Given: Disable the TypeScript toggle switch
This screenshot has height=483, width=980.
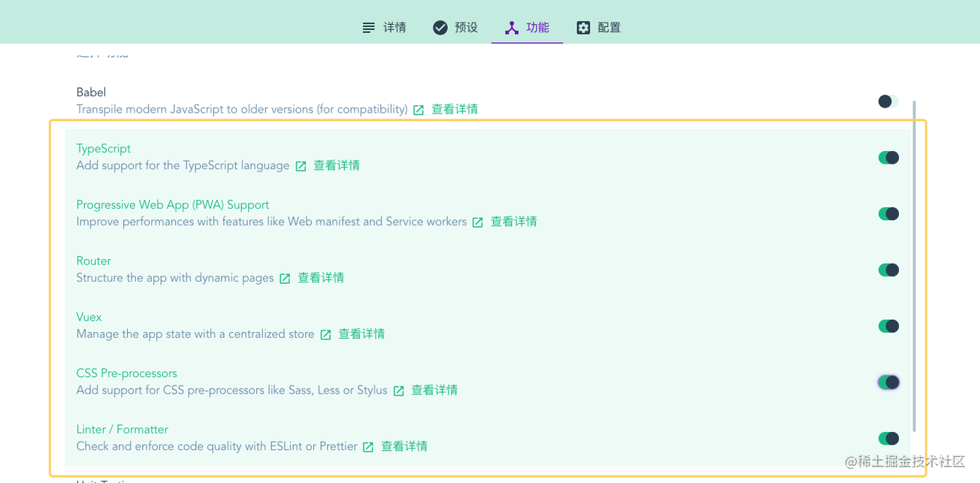Looking at the screenshot, I should coord(888,158).
